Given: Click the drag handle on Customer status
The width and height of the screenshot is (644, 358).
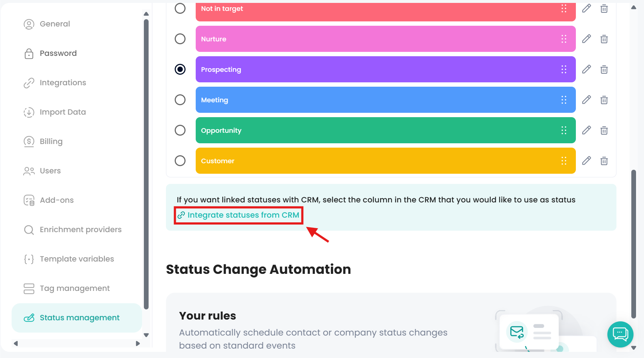Looking at the screenshot, I should [564, 161].
